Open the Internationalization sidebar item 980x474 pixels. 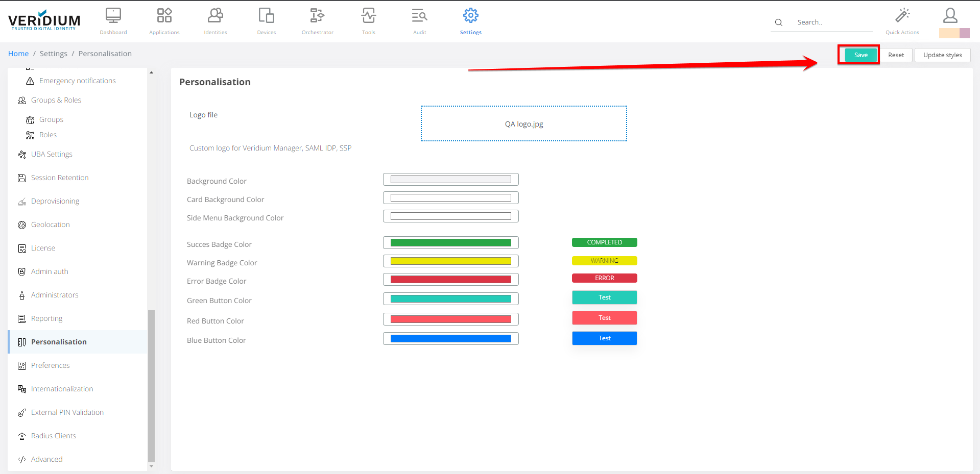62,389
